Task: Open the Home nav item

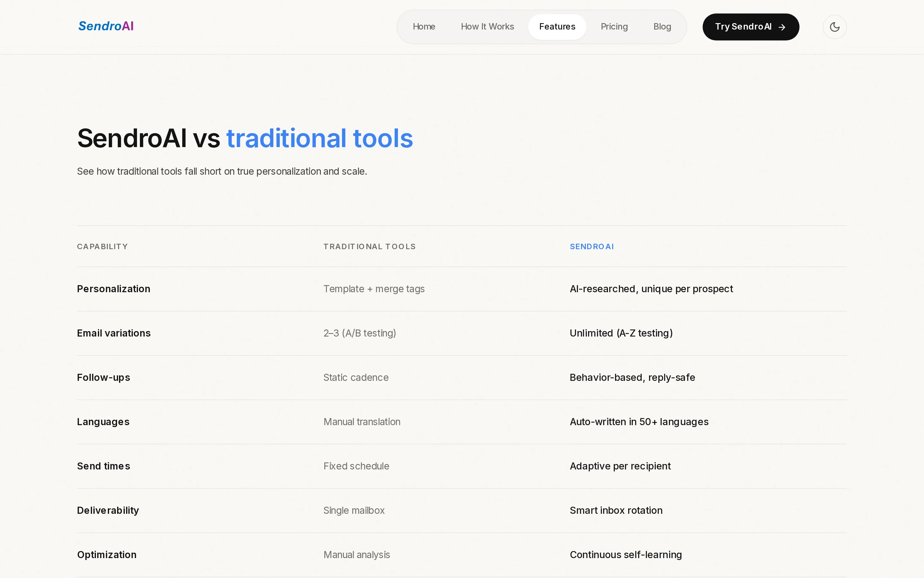Action: point(424,27)
